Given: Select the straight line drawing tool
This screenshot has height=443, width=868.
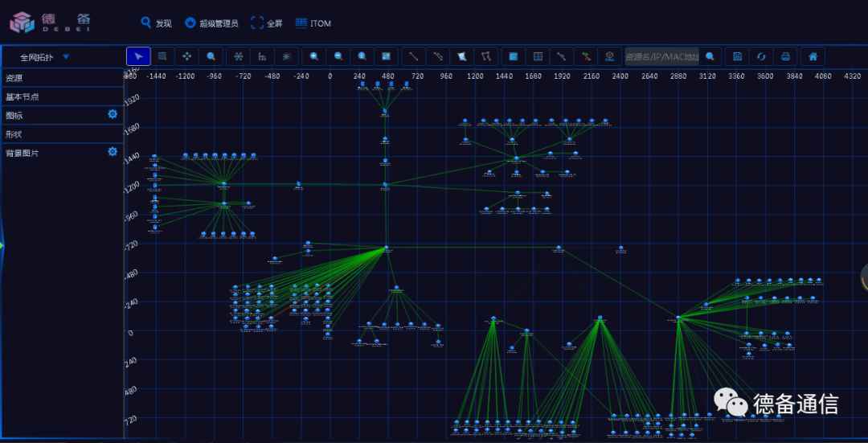Looking at the screenshot, I should point(414,56).
